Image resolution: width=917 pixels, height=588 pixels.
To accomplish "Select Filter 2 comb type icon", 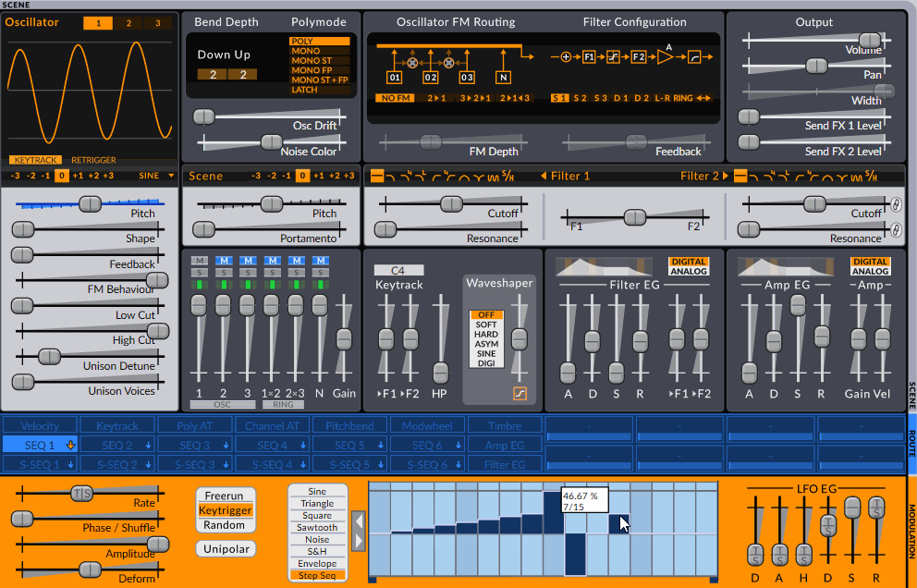I will 857,176.
